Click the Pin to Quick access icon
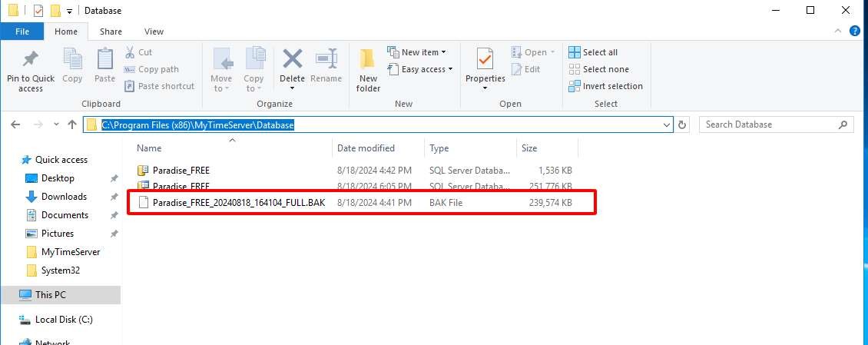The width and height of the screenshot is (868, 345). click(x=31, y=60)
